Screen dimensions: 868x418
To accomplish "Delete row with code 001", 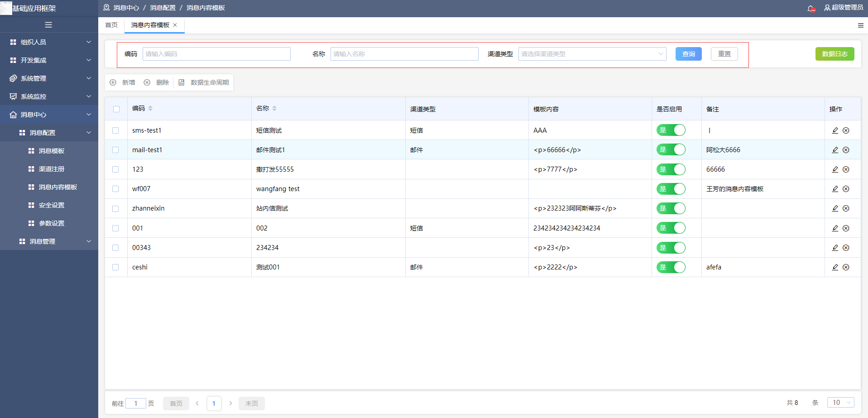I will (x=846, y=228).
